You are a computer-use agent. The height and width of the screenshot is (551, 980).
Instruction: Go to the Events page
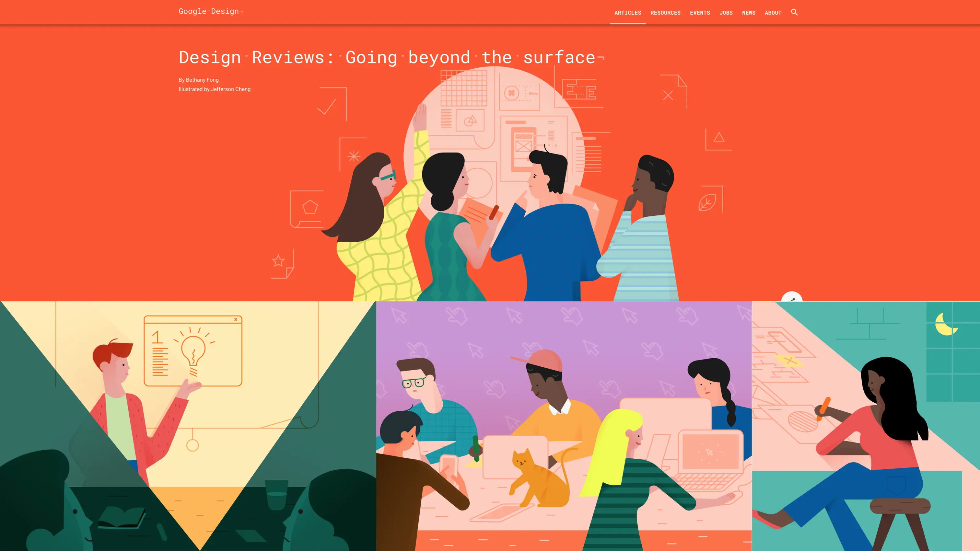(700, 13)
